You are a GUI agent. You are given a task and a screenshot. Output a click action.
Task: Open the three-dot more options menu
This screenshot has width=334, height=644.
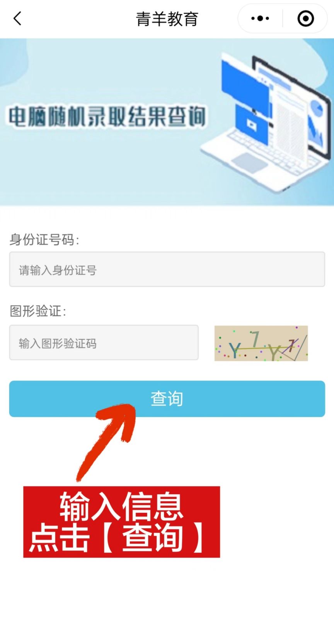(260, 18)
